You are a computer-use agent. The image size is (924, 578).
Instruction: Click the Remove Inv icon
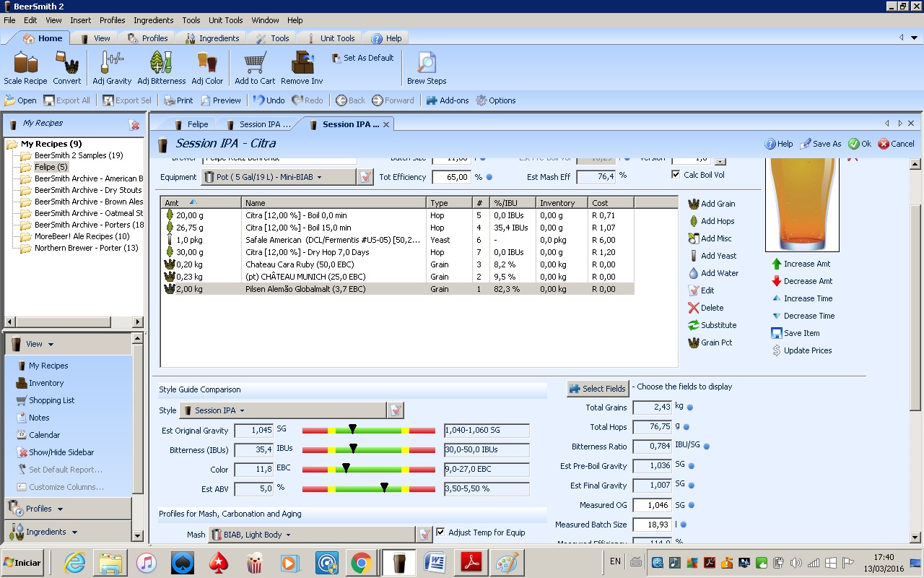pos(302,68)
